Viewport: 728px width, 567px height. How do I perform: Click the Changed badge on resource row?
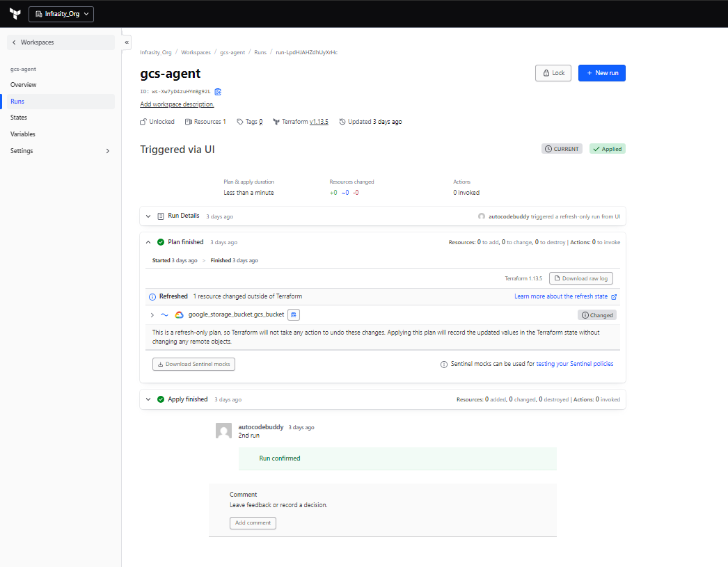597,315
